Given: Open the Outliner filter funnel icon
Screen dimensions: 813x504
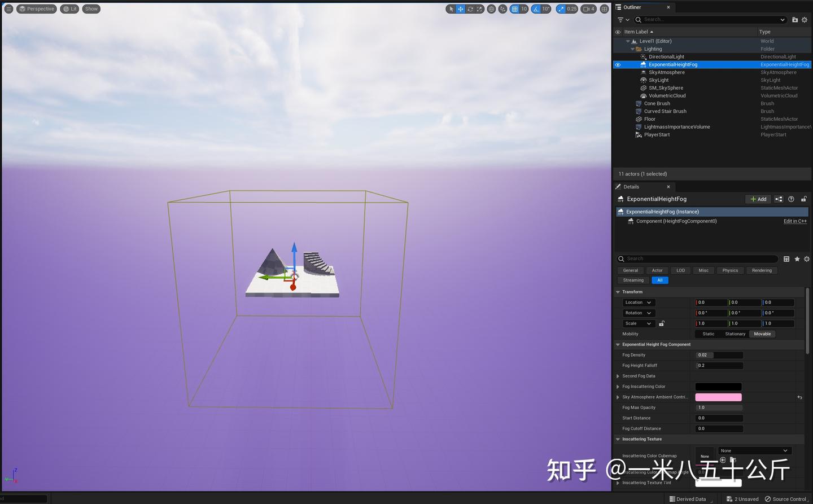Looking at the screenshot, I should point(622,19).
